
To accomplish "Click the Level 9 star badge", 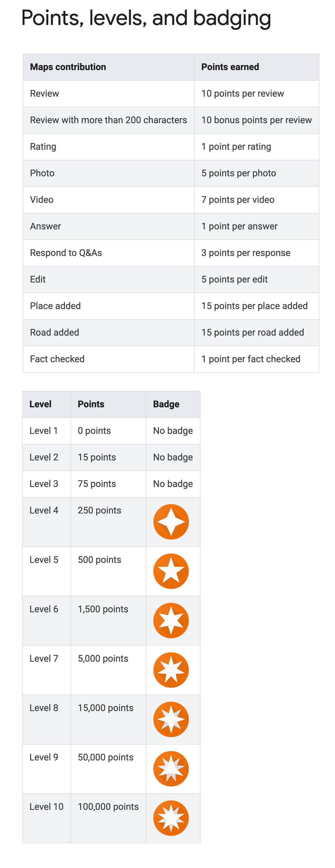I will tap(171, 769).
